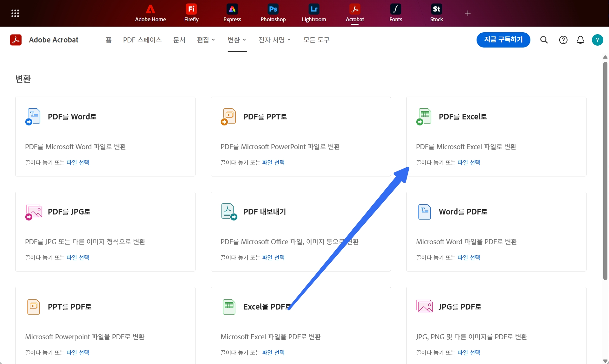Click the Adobe Acrobat logo
Screen dimensions: 609x364
(16, 40)
